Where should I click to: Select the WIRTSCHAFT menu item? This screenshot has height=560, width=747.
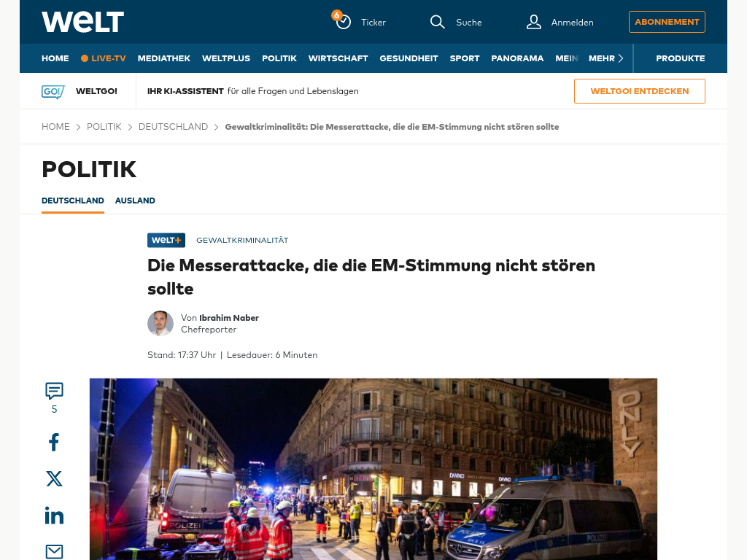pyautogui.click(x=338, y=58)
